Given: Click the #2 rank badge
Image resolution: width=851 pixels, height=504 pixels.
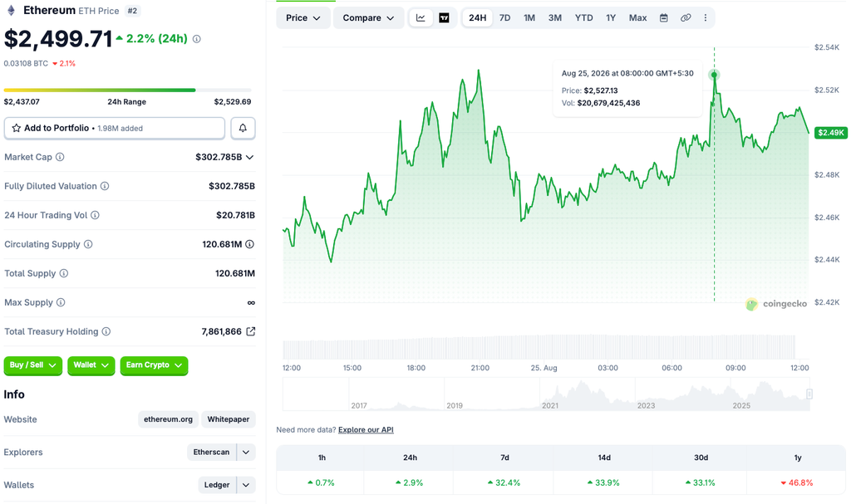Looking at the screenshot, I should (x=132, y=11).
